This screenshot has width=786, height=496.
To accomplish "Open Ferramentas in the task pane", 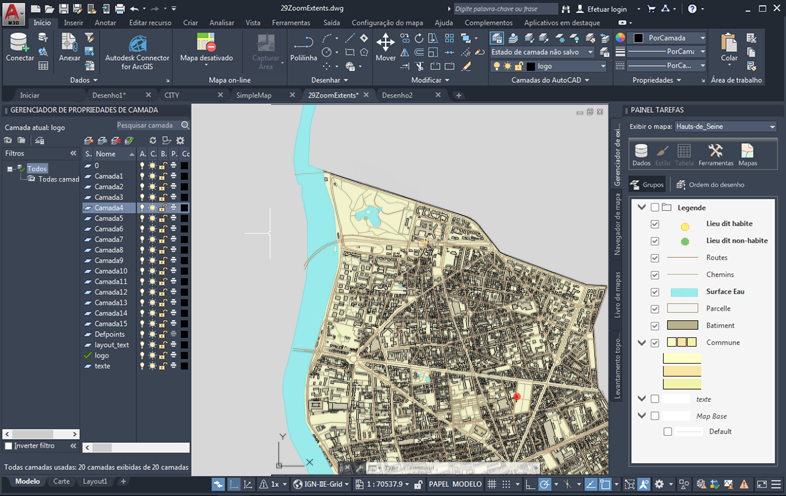I will (x=715, y=152).
